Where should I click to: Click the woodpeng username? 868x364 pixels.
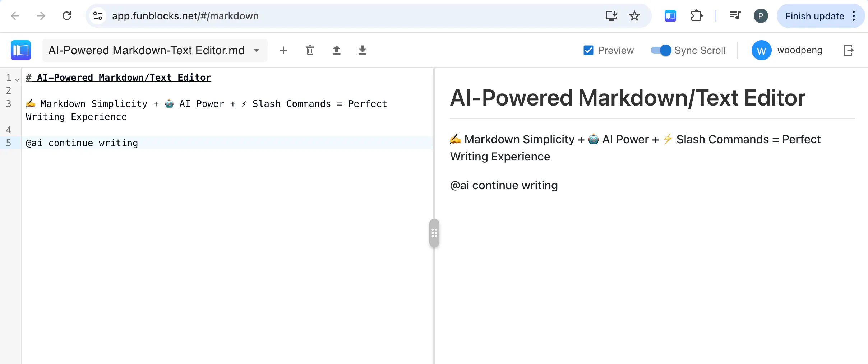[800, 50]
